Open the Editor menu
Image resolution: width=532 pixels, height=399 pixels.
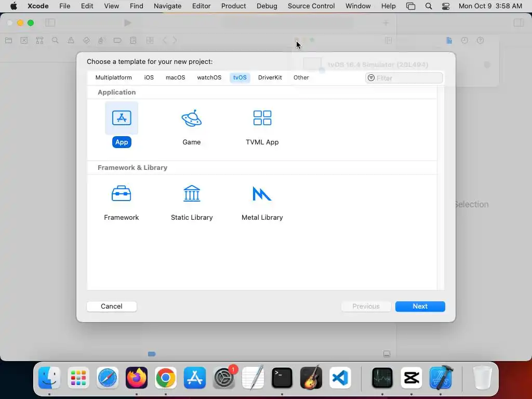pyautogui.click(x=201, y=6)
